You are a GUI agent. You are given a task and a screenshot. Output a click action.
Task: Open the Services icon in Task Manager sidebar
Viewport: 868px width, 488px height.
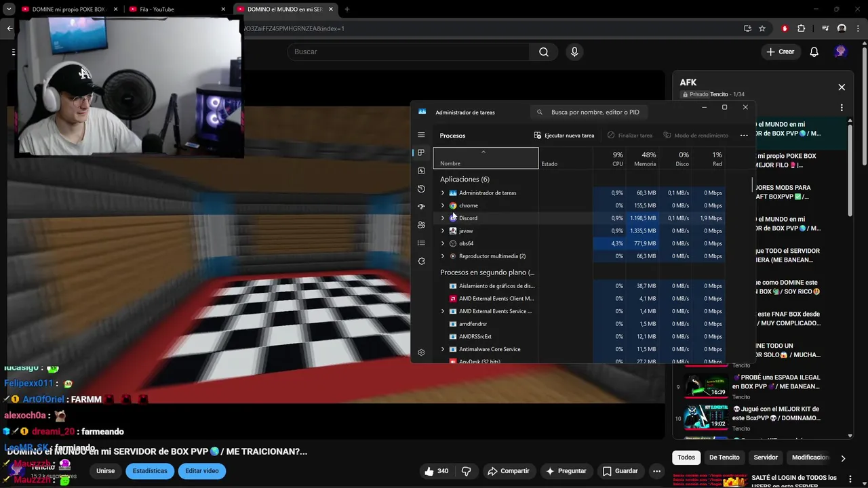421,261
